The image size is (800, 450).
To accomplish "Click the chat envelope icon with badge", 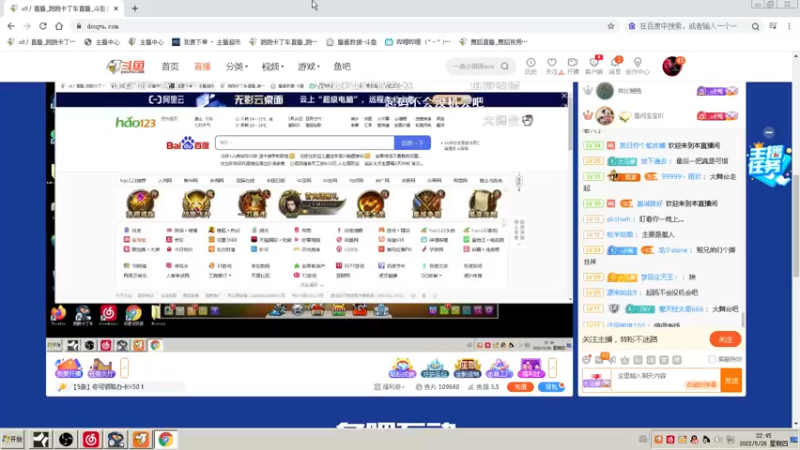I will (x=601, y=359).
